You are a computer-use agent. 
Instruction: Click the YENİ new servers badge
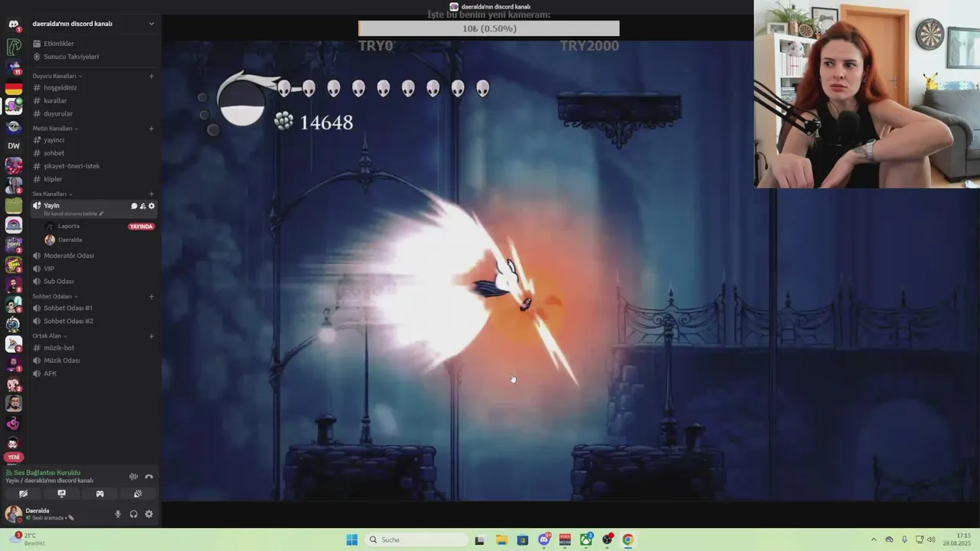14,457
